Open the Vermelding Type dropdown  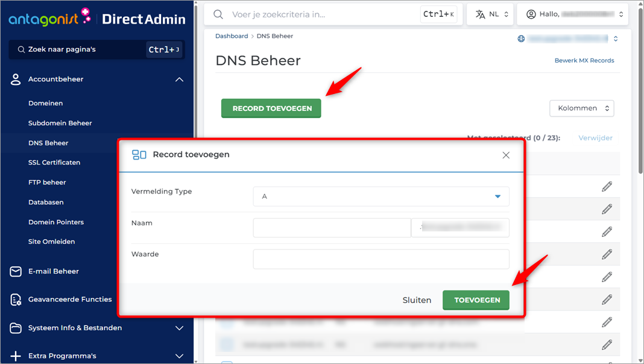point(381,196)
